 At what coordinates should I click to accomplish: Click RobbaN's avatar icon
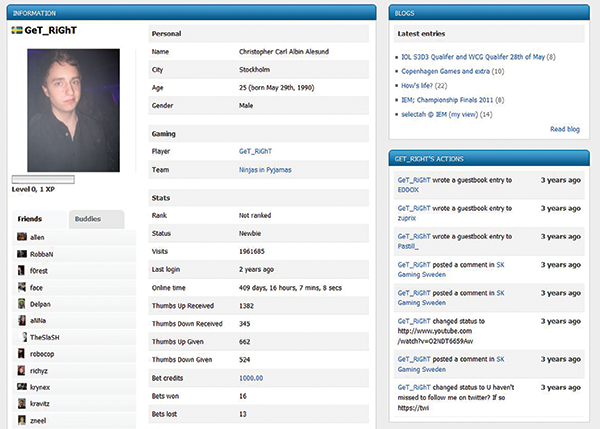click(x=22, y=255)
